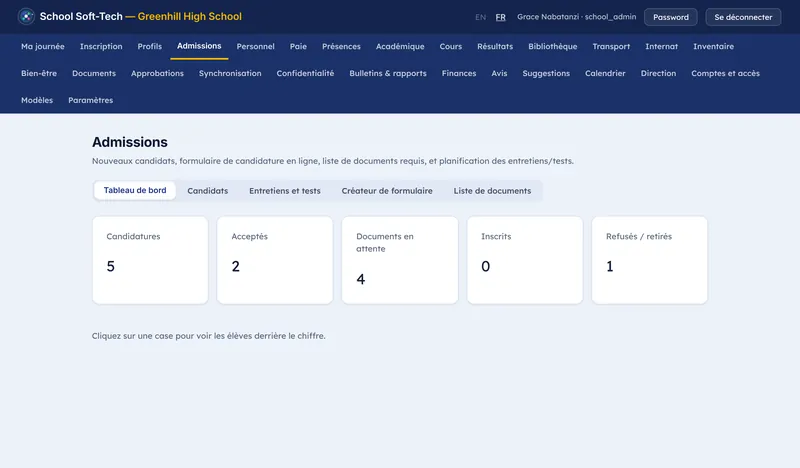Viewport: 800px width, 468px height.
Task: Switch language to EN
Action: pyautogui.click(x=480, y=17)
